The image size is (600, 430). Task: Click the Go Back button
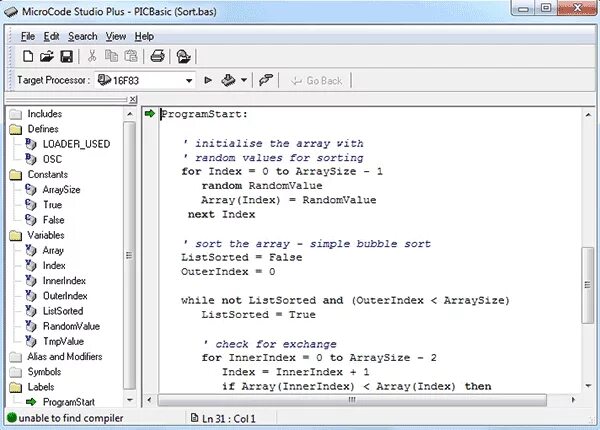pos(316,81)
